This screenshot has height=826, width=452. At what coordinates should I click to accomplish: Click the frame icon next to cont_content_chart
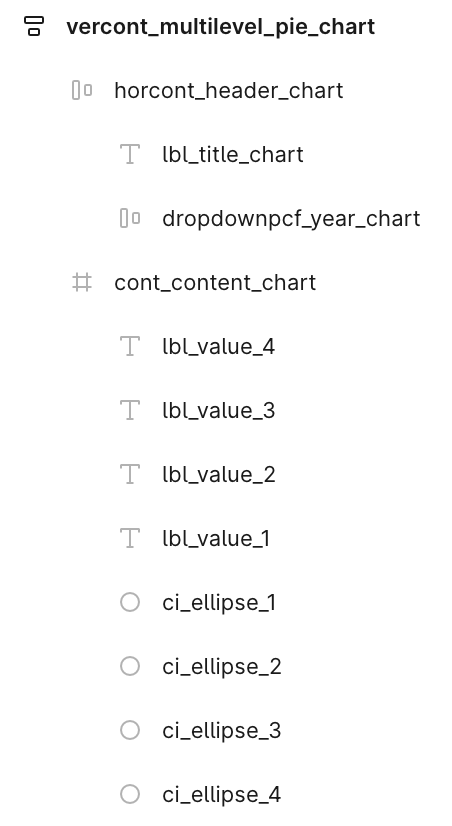click(82, 282)
